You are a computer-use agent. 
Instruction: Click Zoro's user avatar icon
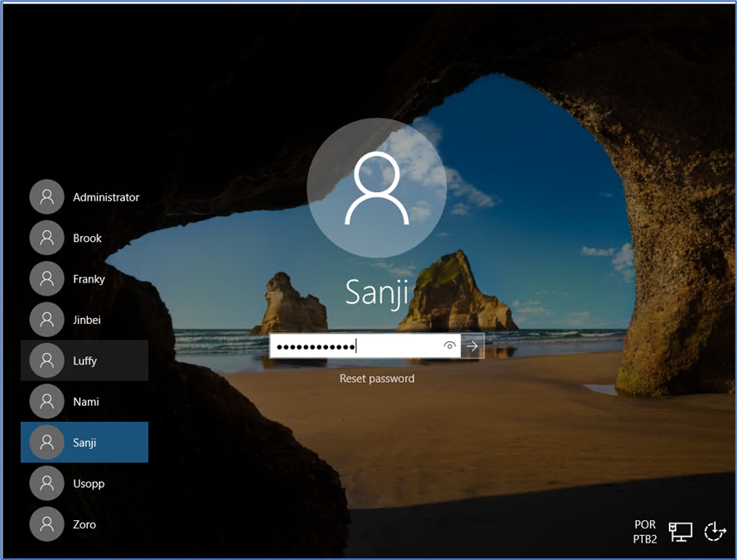[x=46, y=524]
